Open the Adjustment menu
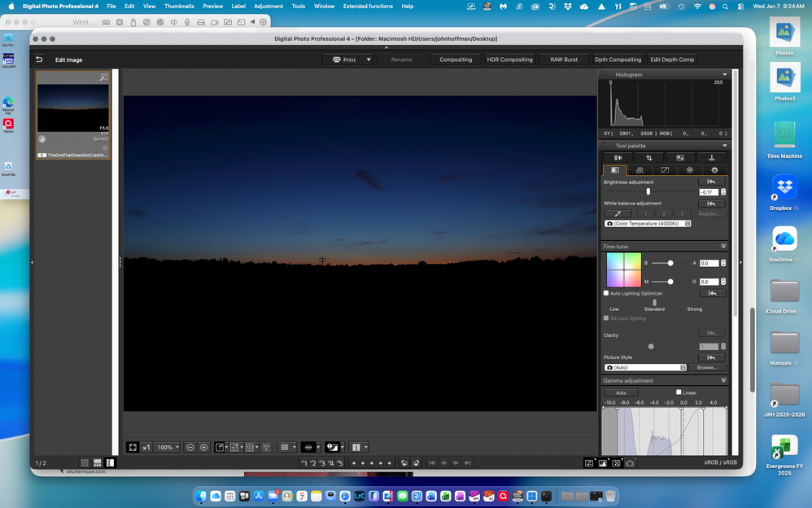Screen dimensions: 812x508 pyautogui.click(x=268, y=6)
